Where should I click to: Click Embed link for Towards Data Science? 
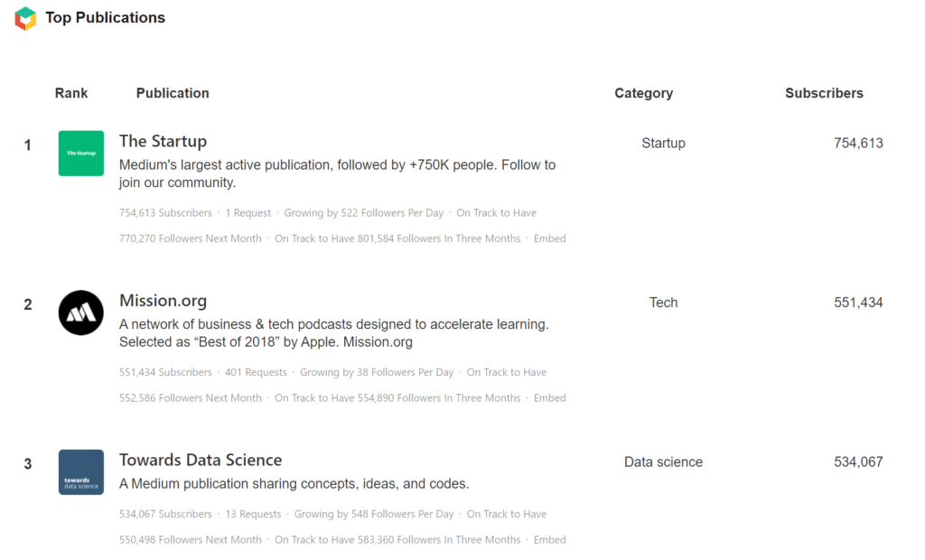(x=550, y=539)
